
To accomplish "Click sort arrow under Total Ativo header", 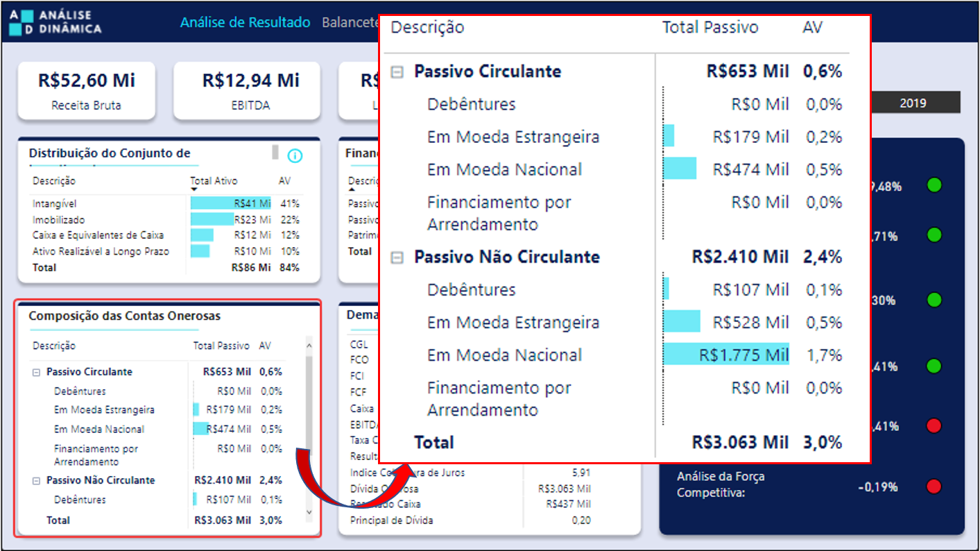I will pyautogui.click(x=193, y=189).
